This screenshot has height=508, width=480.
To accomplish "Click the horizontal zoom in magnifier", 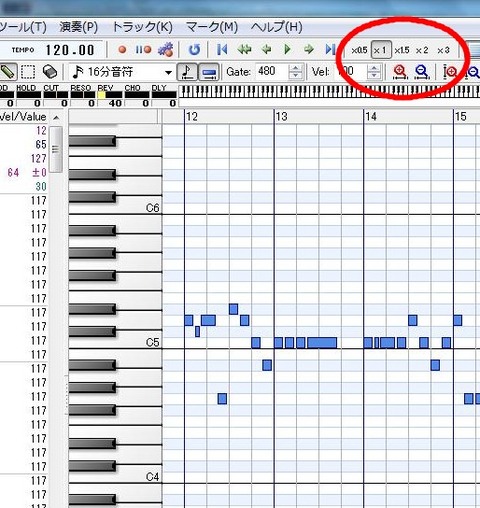I will click(x=400, y=72).
